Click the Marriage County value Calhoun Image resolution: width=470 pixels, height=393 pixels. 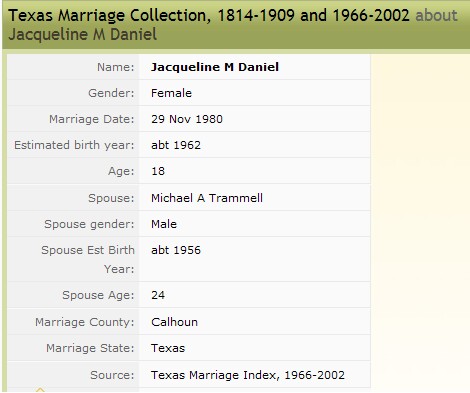click(174, 322)
